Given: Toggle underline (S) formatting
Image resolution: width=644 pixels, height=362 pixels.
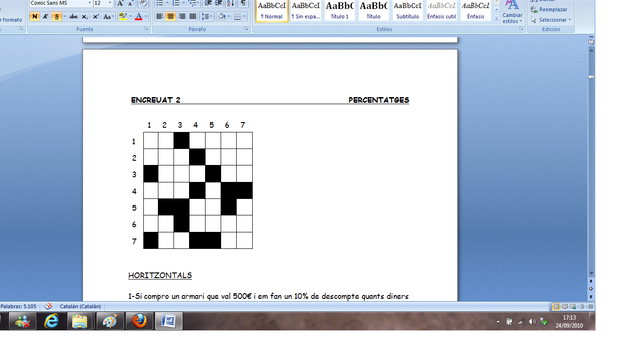Looking at the screenshot, I should tap(56, 16).
